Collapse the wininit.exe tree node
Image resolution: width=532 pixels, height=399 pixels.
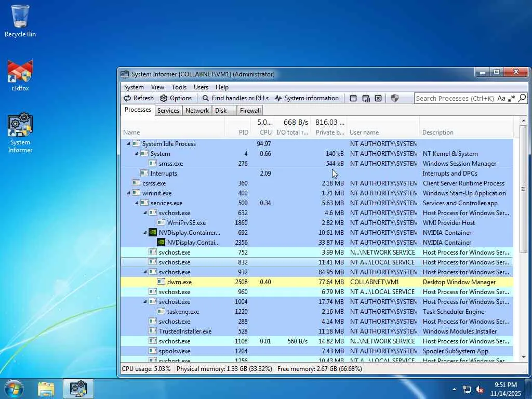[x=128, y=193]
